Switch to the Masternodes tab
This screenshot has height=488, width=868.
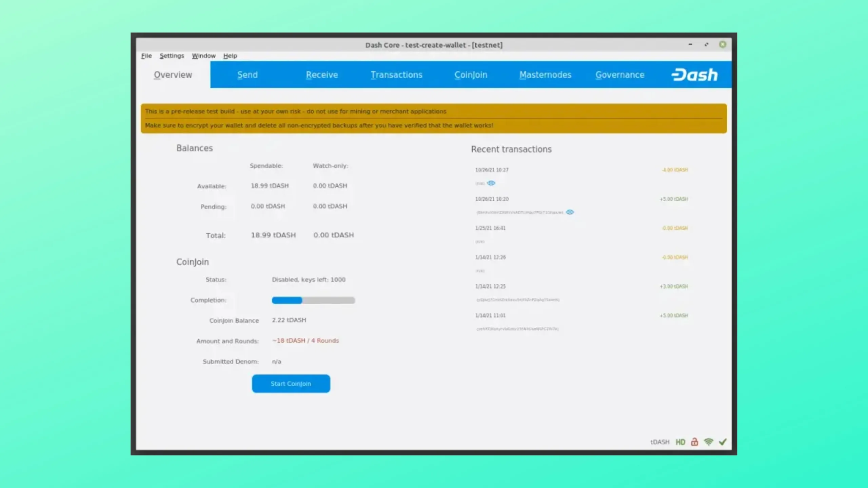(545, 75)
